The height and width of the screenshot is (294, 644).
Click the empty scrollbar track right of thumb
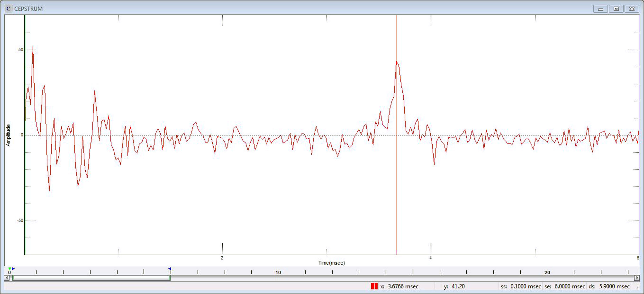(400, 278)
